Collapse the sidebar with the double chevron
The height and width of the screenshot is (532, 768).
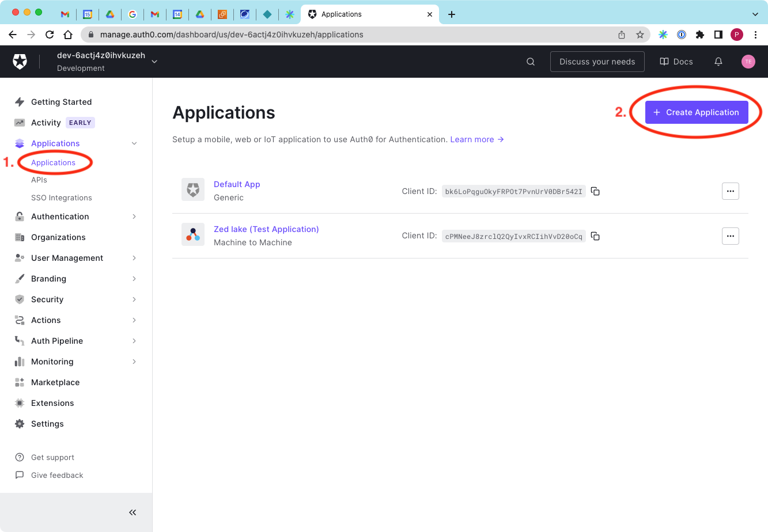coord(133,512)
